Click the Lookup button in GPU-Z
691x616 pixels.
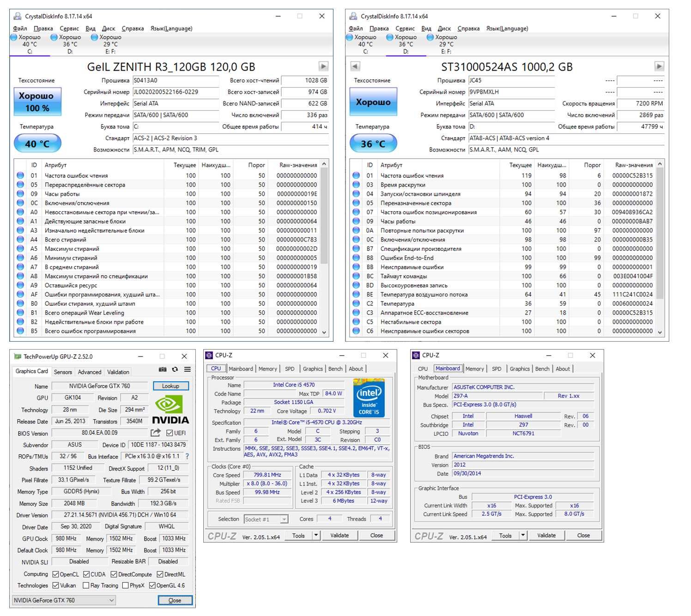coord(170,386)
